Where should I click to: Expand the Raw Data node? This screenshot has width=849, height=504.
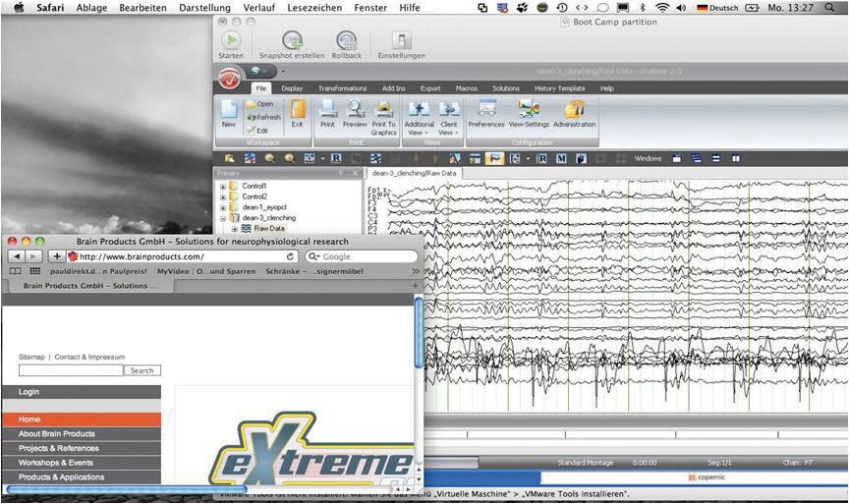(235, 229)
